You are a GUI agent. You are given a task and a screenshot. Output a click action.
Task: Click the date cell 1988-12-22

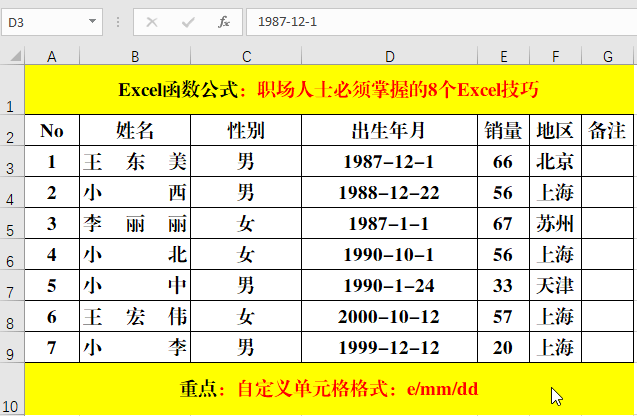390,193
